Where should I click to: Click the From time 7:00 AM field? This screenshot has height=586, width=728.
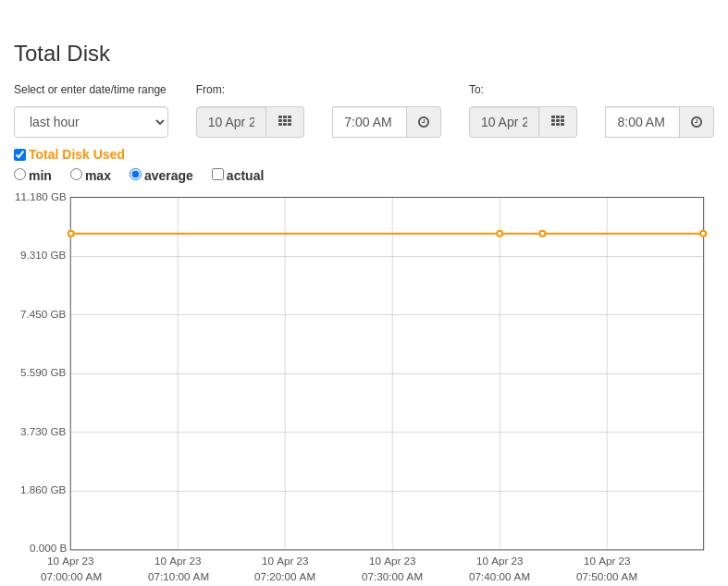(369, 122)
